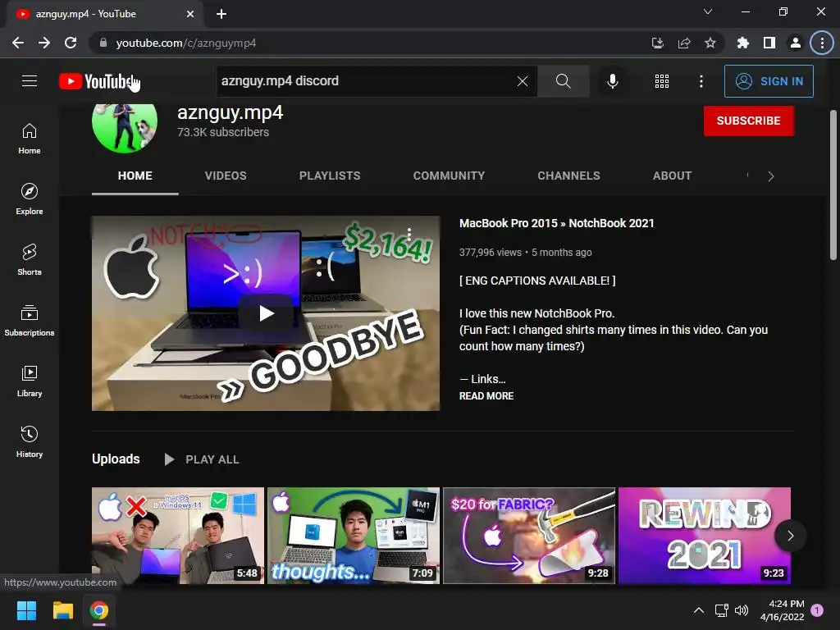The image size is (840, 630).
Task: Open the 7:09 thoughts video thumbnail
Action: click(x=354, y=535)
